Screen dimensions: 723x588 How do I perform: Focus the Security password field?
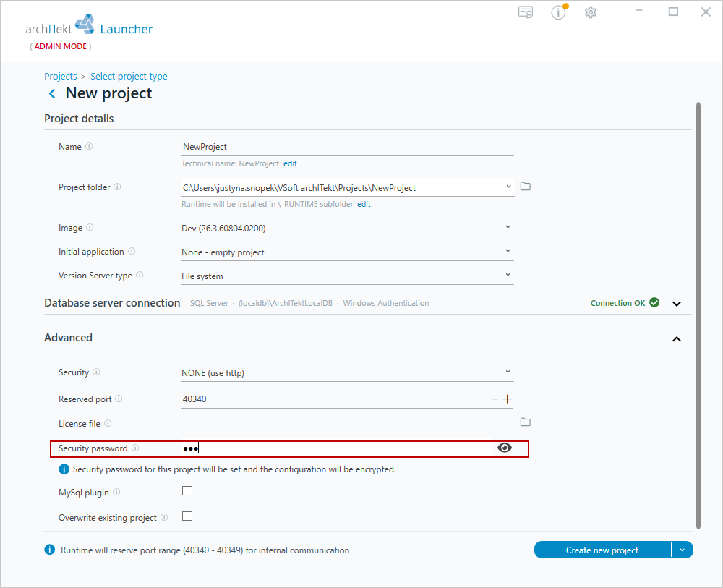click(x=338, y=448)
